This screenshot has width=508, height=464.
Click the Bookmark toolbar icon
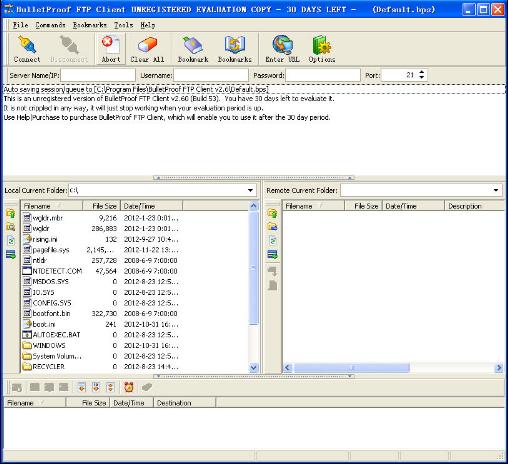coord(193,49)
